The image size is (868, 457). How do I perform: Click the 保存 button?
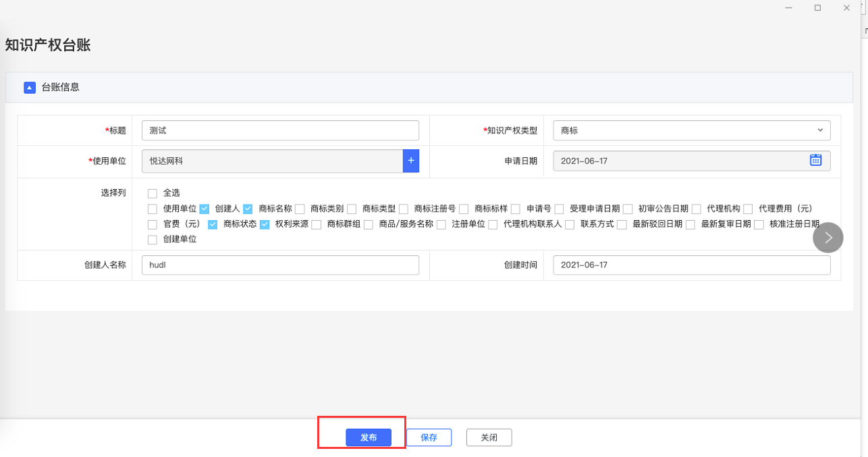429,437
